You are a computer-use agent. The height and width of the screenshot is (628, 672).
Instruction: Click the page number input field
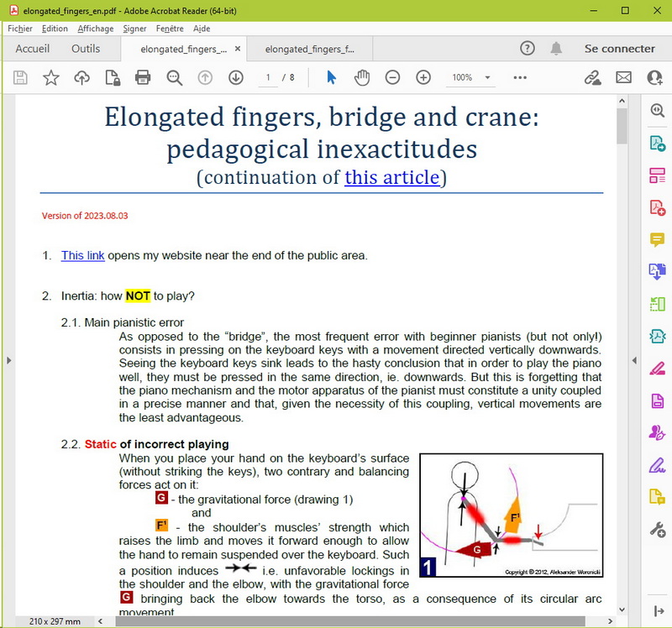[269, 77]
